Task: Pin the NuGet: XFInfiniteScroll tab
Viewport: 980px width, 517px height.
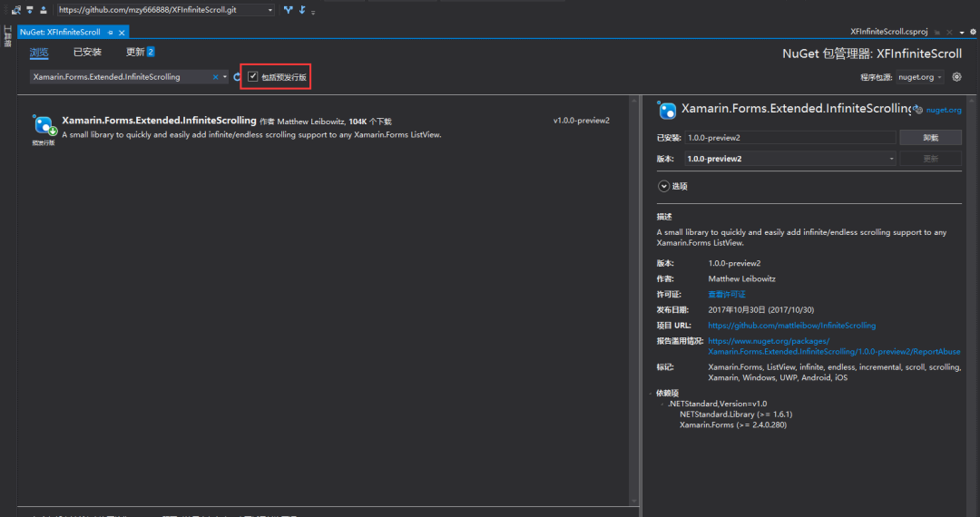Action: pos(111,32)
